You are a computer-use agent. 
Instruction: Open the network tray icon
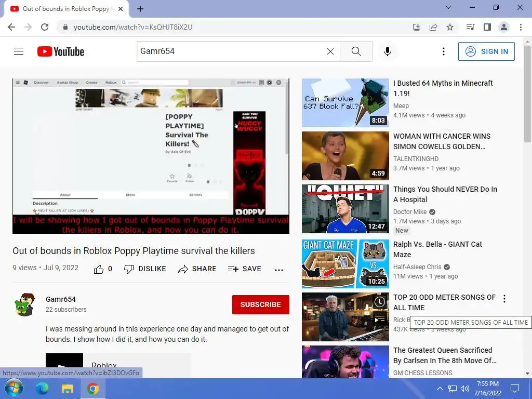453,389
